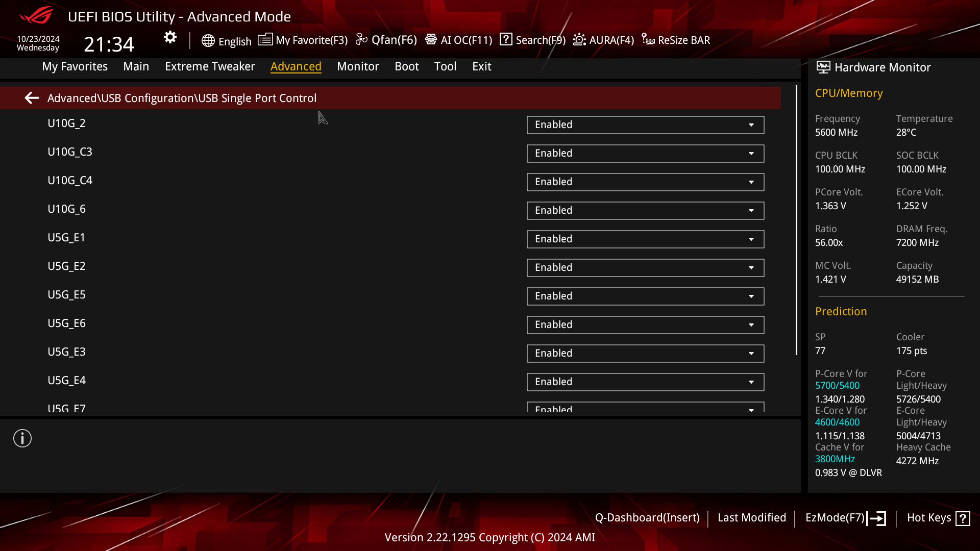This screenshot has height=551, width=980.
Task: Click the info icon bottom left
Action: coord(22,438)
